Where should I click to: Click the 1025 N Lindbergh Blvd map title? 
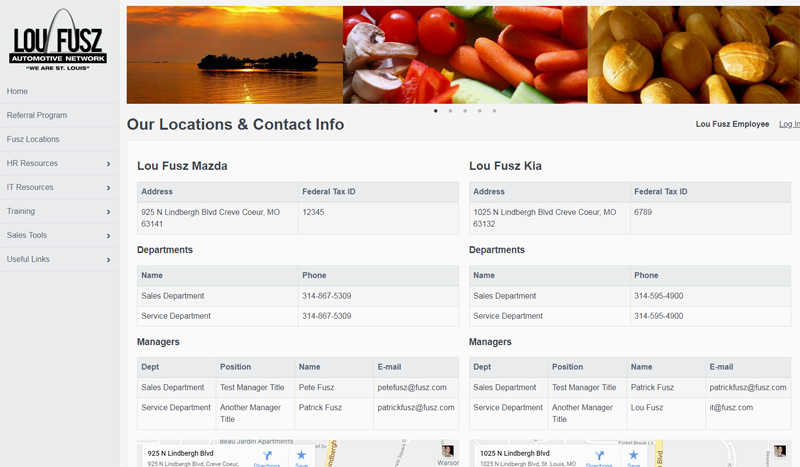[515, 453]
